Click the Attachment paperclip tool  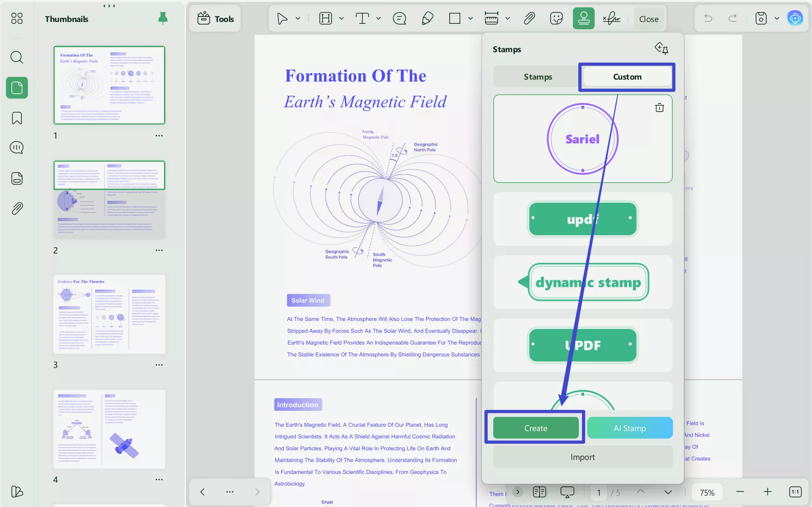(x=529, y=18)
